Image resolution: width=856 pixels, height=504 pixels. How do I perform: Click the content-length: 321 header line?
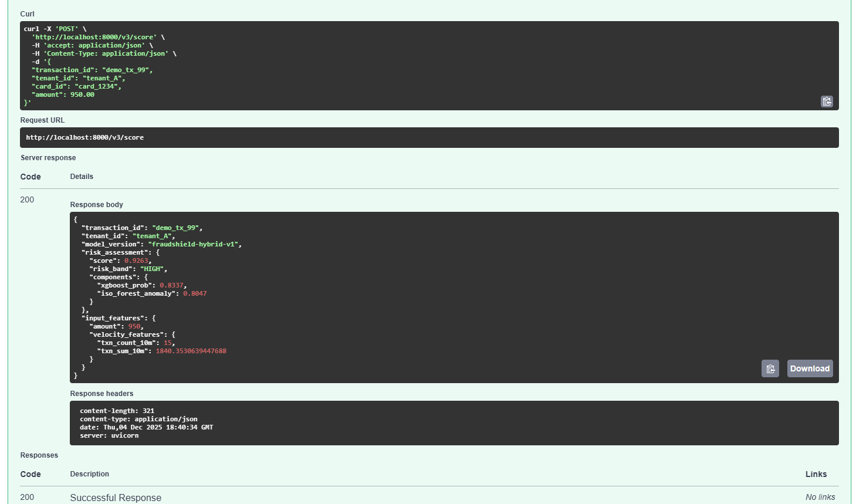117,411
